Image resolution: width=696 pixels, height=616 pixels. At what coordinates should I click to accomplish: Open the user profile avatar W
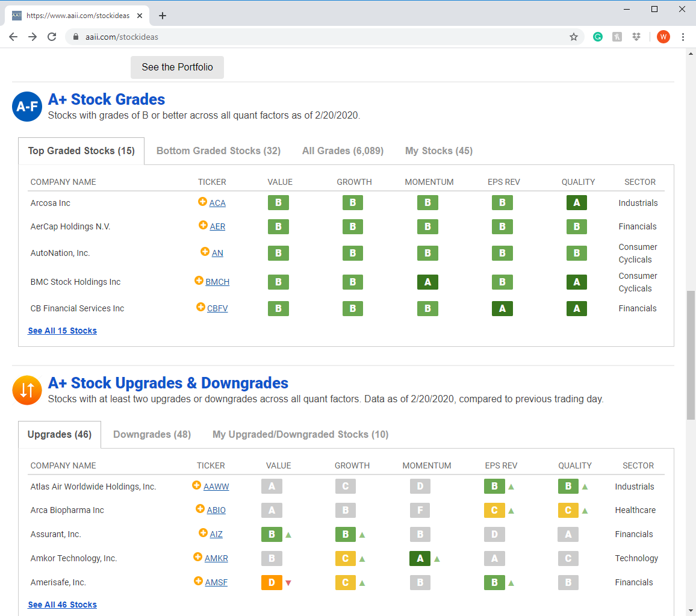click(663, 37)
